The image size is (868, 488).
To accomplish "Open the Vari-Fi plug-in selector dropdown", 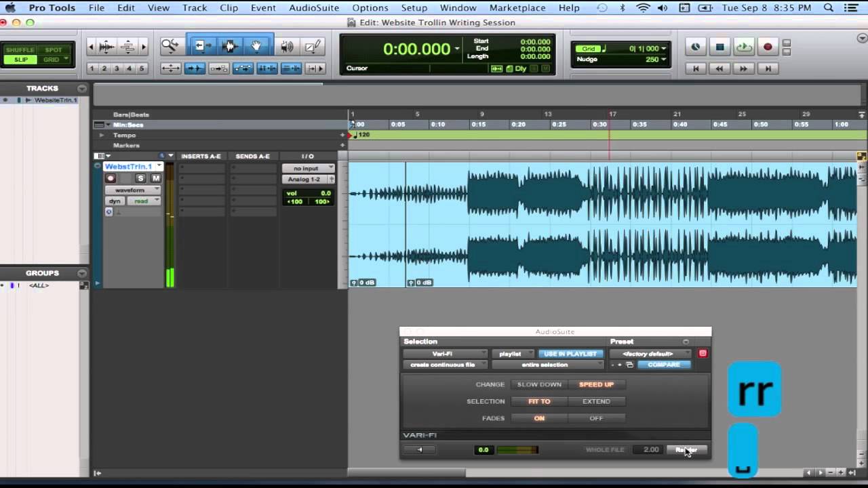I will [x=446, y=354].
